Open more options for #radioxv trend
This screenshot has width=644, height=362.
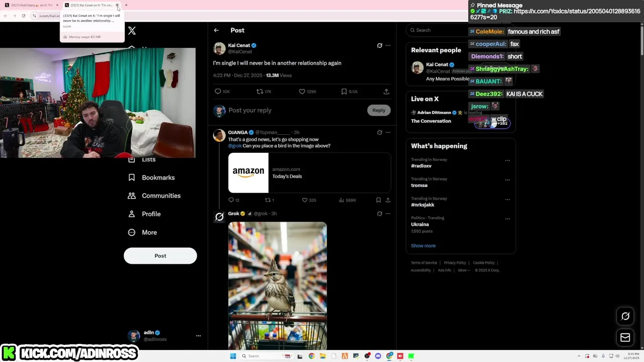507,161
